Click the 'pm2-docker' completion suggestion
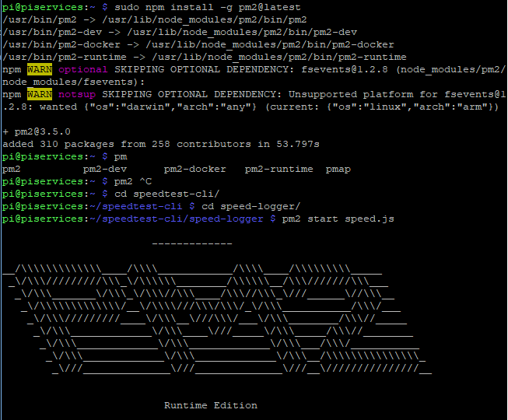This screenshot has width=508, height=420. point(194,169)
